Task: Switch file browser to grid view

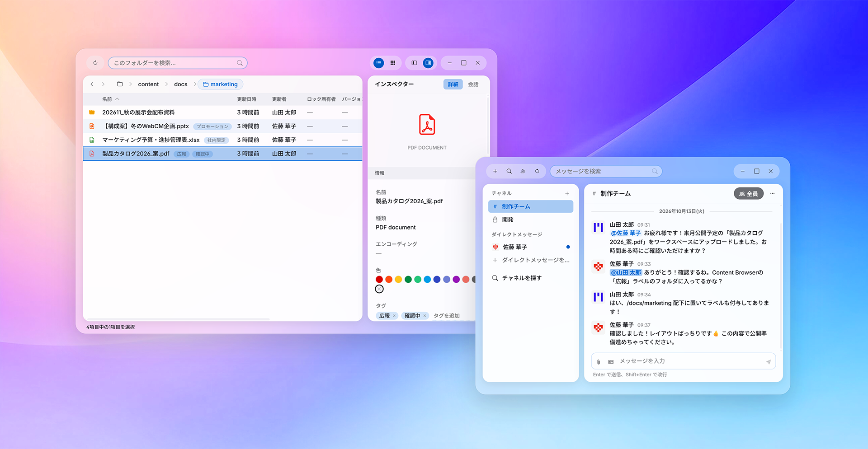Action: pos(393,63)
